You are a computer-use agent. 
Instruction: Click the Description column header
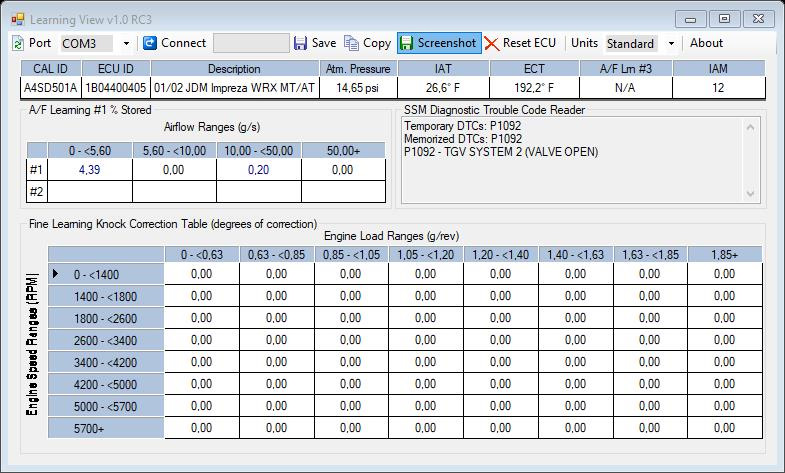234,69
